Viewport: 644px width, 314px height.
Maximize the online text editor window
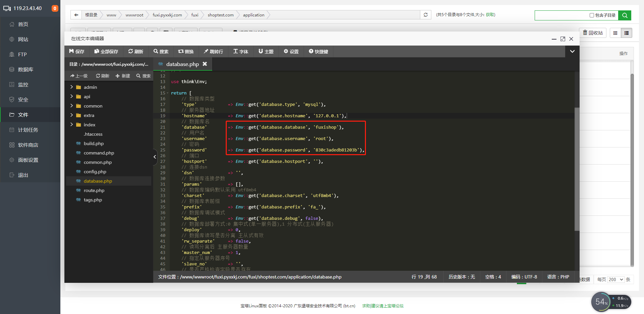[x=563, y=39]
